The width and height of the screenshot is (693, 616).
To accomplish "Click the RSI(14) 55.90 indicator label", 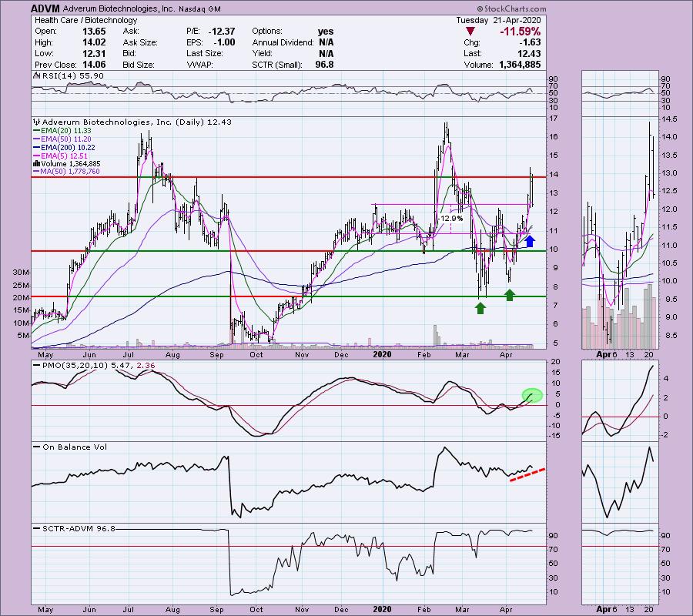I will [x=69, y=76].
